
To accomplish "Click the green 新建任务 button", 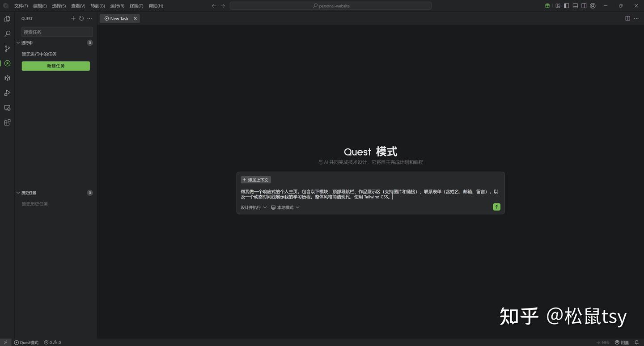I will 56,66.
